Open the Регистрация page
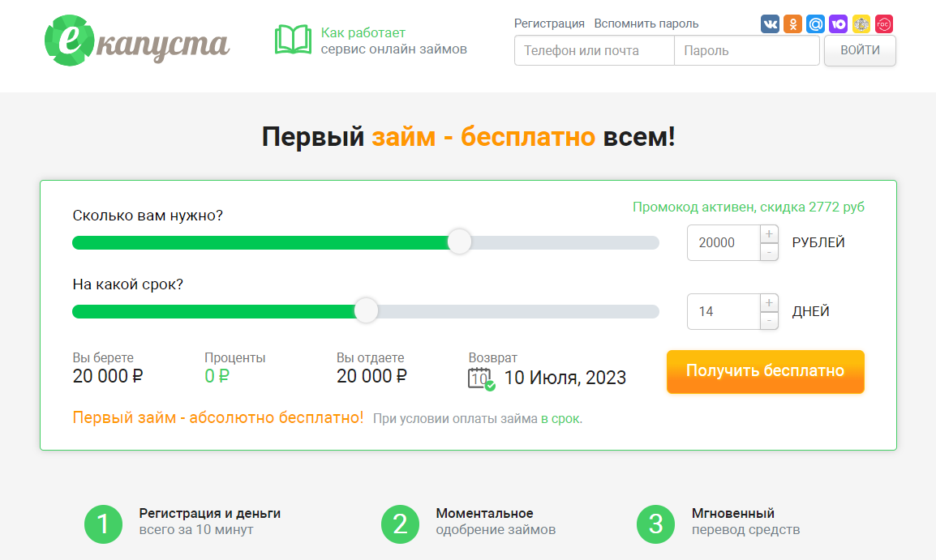Image resolution: width=936 pixels, height=560 pixels. click(x=549, y=24)
